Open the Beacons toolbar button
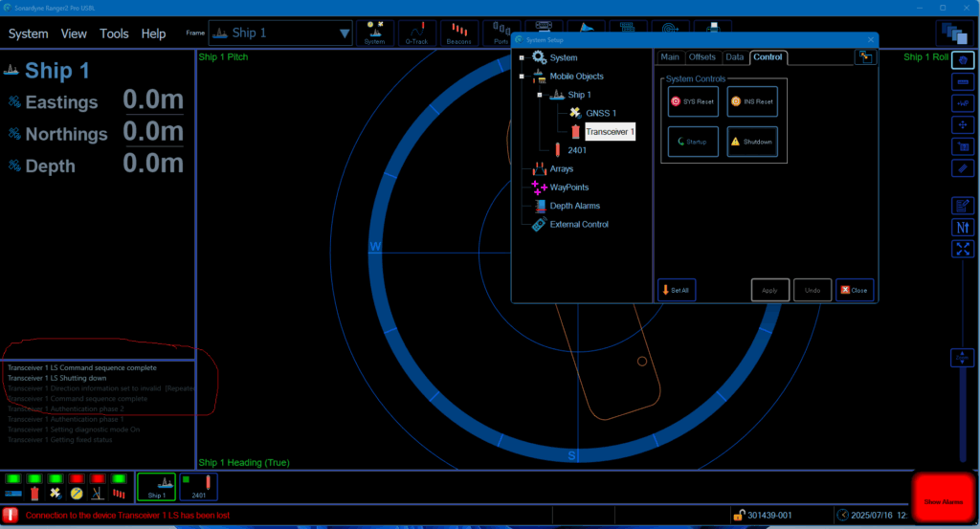Screen dimensions: 980x529 coord(458,33)
